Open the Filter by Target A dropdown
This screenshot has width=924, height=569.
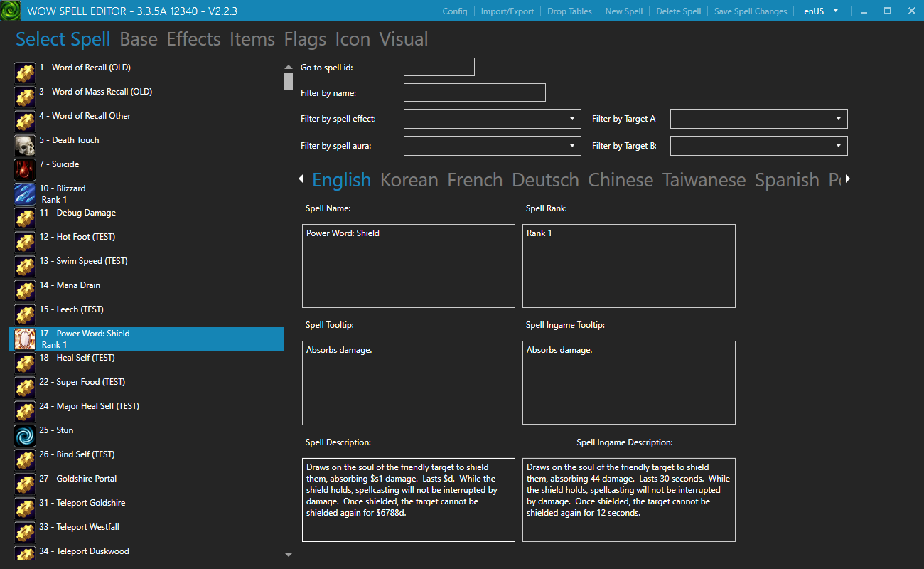click(759, 119)
